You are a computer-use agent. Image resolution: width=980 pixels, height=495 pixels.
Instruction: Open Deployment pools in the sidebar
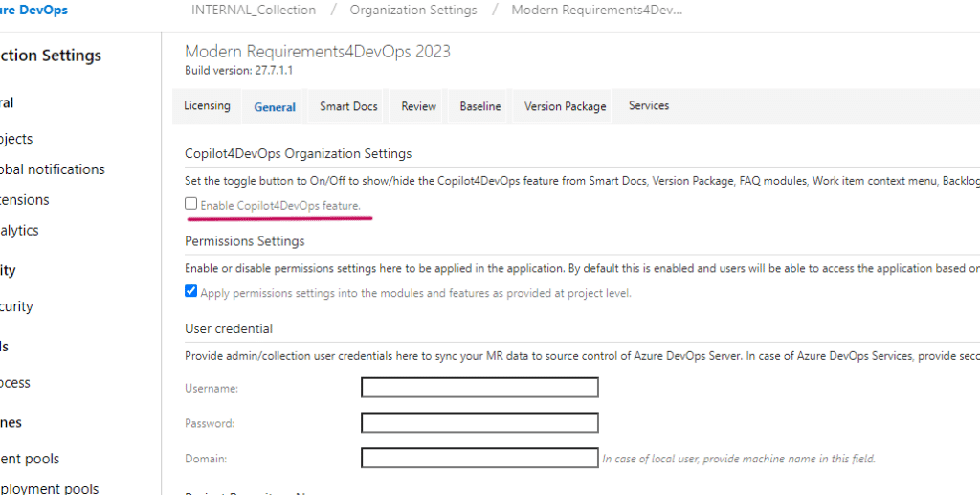coord(50,488)
